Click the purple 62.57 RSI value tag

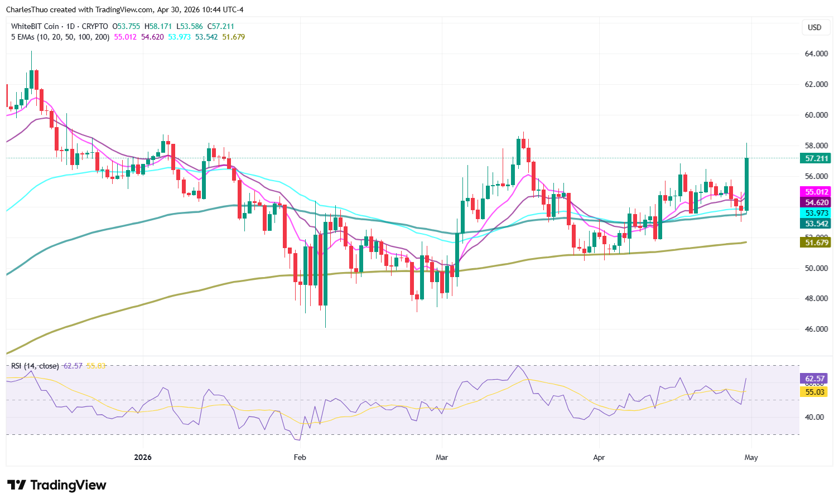pos(815,378)
